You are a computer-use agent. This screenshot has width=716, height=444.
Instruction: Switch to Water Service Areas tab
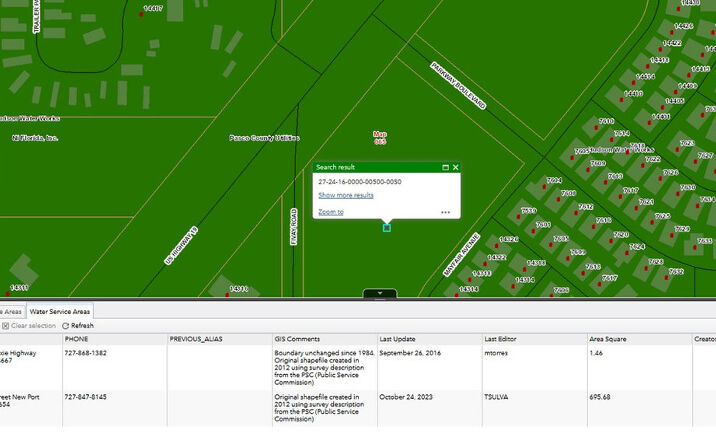pos(60,312)
